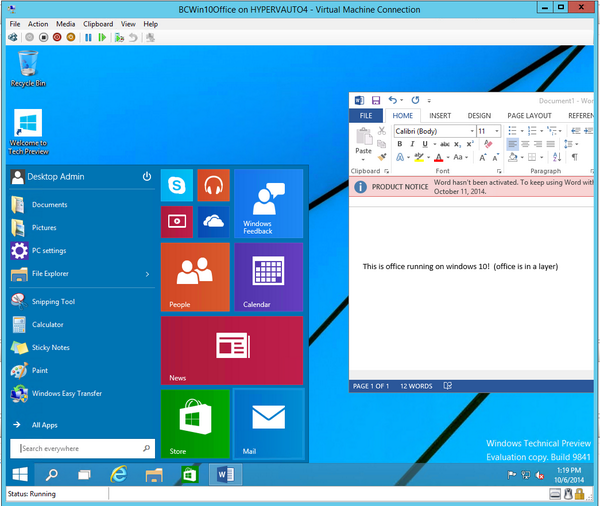Click the Cut scissors icon in Word
Viewport: 600px width, 506px height.
point(382,131)
